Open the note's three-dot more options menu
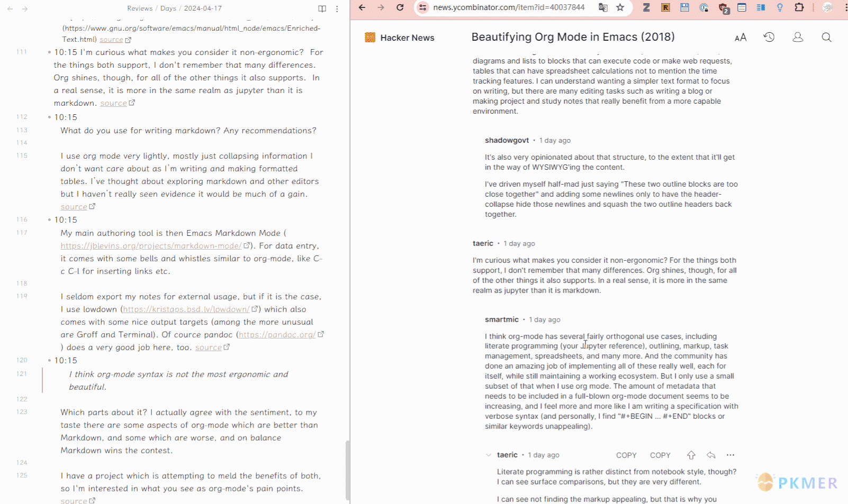This screenshot has height=504, width=848. pyautogui.click(x=337, y=8)
